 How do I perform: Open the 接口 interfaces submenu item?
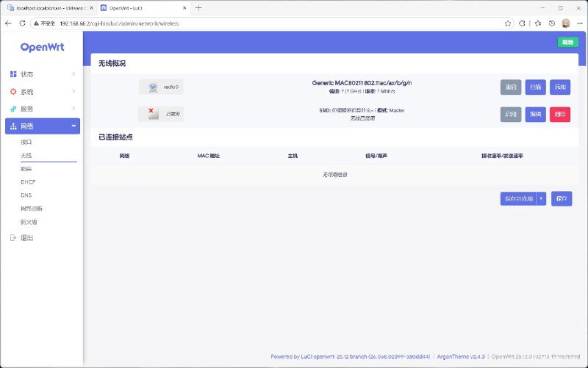[x=26, y=142]
